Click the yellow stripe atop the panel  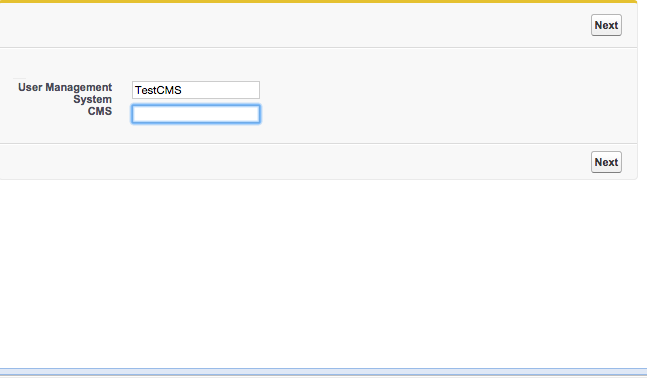(x=318, y=1)
